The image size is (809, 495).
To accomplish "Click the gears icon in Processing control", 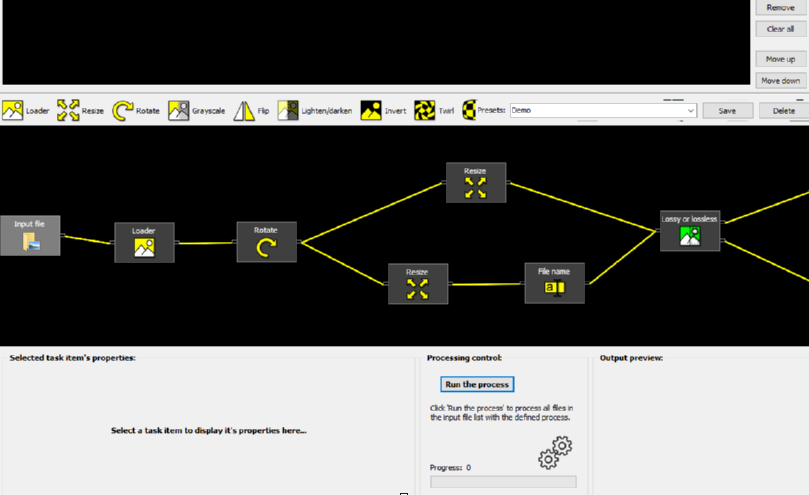I will (555, 453).
